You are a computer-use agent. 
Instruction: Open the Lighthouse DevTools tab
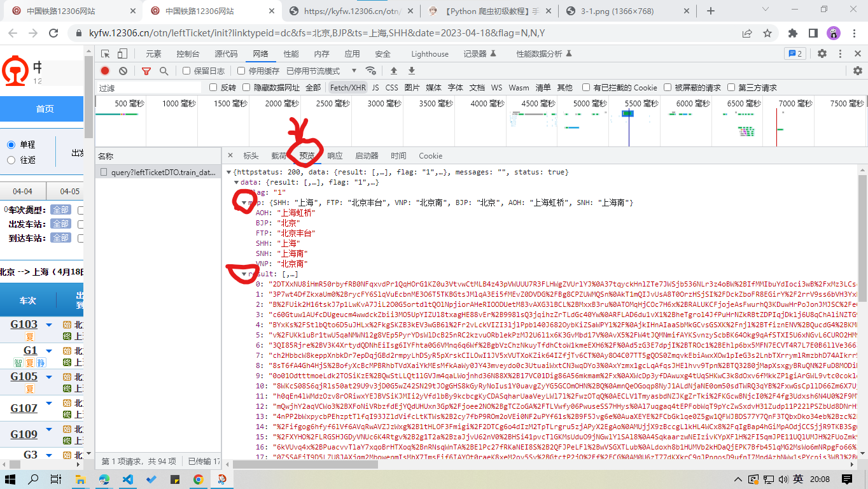(430, 54)
